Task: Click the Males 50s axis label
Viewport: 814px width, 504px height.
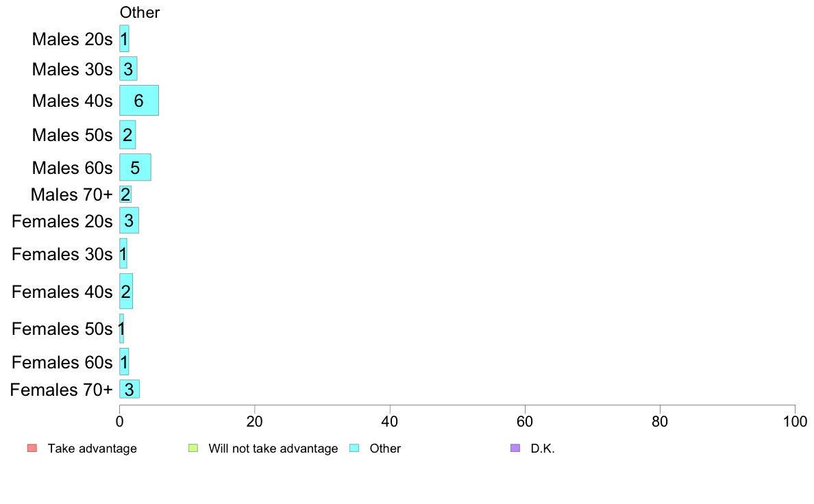Action: pos(72,135)
